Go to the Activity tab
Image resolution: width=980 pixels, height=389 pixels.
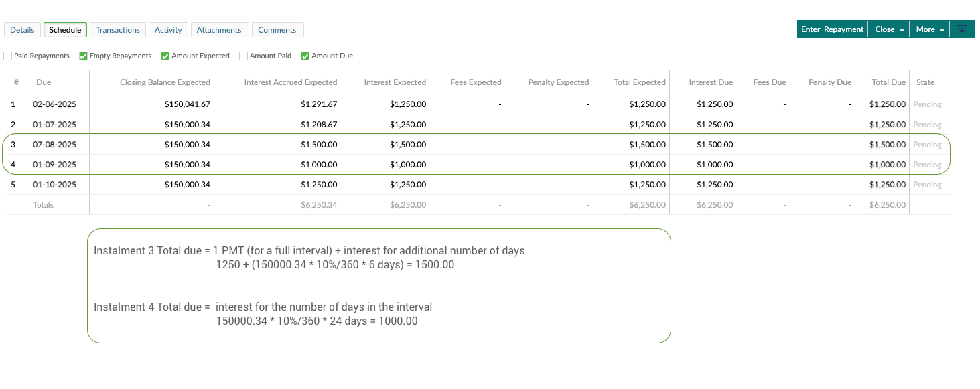168,30
